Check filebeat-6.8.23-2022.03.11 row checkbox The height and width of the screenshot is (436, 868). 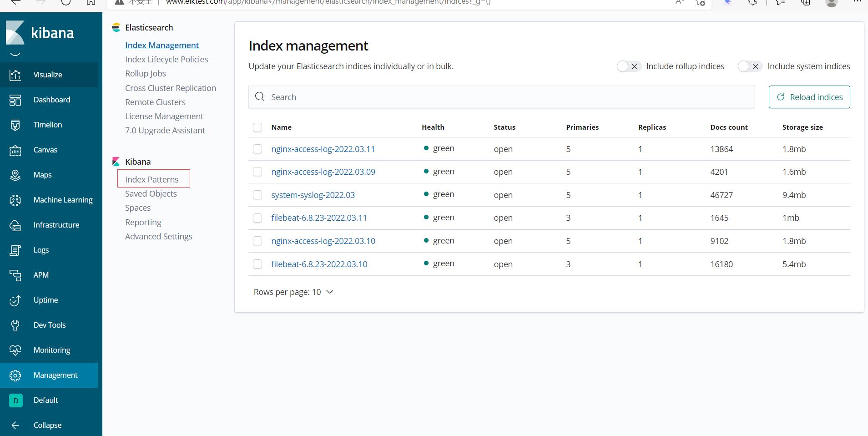[257, 218]
